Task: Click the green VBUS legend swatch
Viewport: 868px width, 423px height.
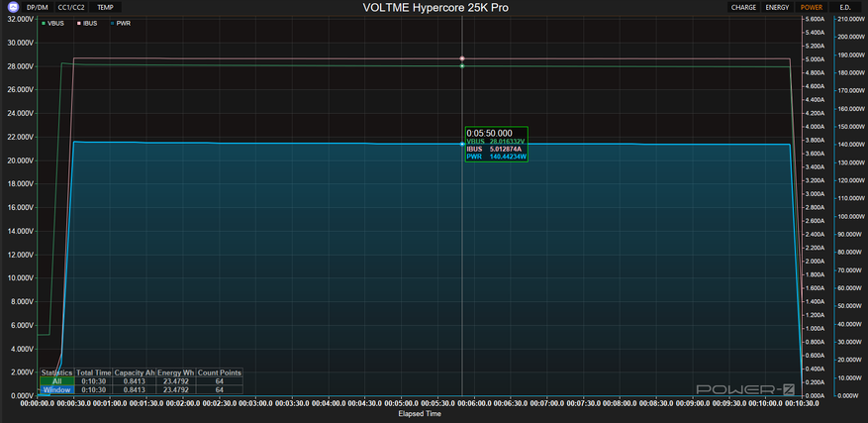Action: pos(44,24)
